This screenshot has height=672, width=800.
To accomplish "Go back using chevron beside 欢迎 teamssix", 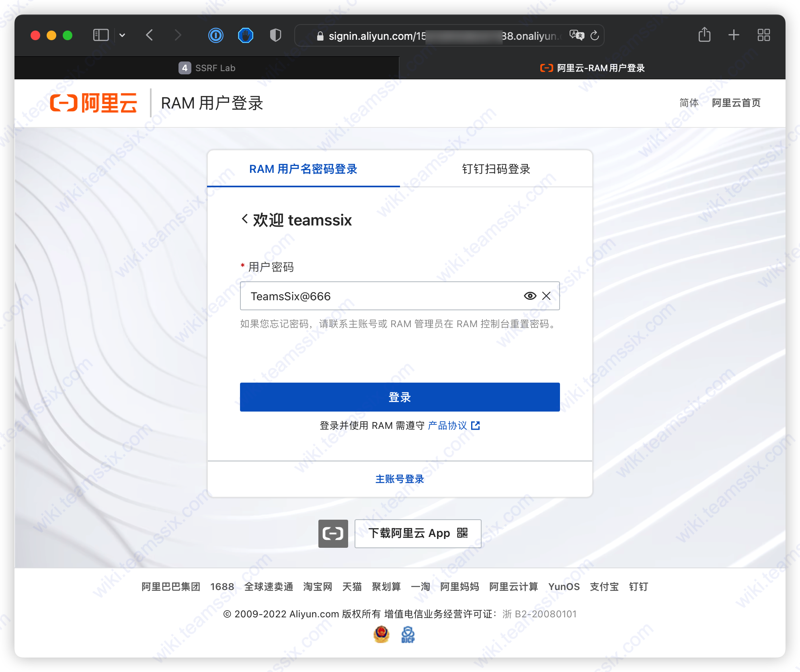I will [x=244, y=219].
